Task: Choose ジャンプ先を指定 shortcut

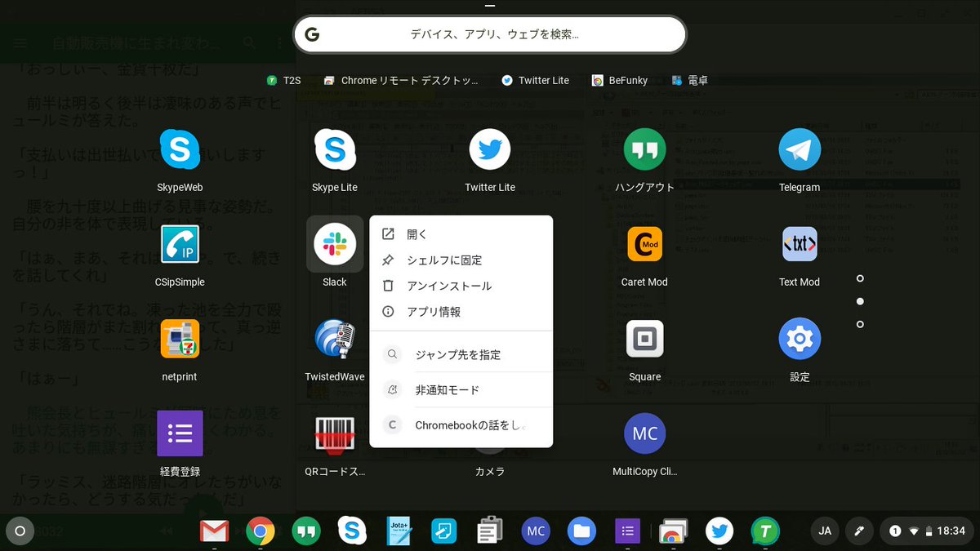Action: point(461,355)
